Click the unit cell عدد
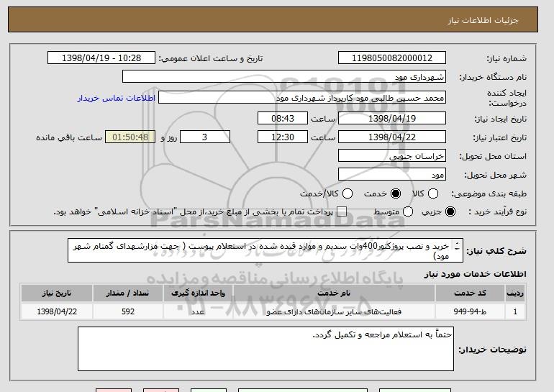Screen dimensions: 554x392 (x=198, y=311)
